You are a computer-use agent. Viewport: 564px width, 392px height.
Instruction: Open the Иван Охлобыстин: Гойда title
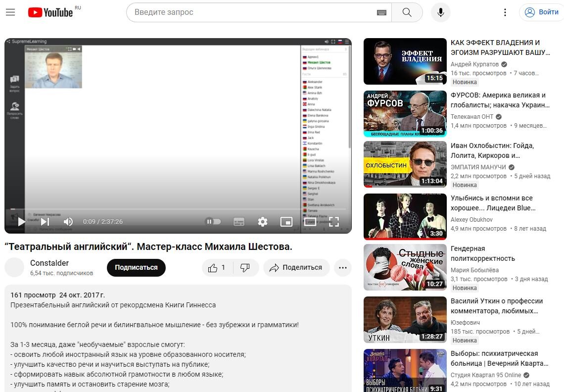point(492,150)
